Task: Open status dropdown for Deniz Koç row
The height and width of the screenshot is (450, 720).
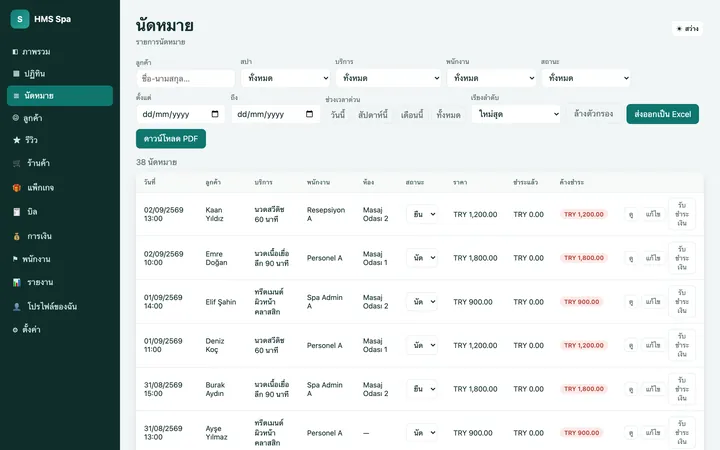Action: pos(422,345)
